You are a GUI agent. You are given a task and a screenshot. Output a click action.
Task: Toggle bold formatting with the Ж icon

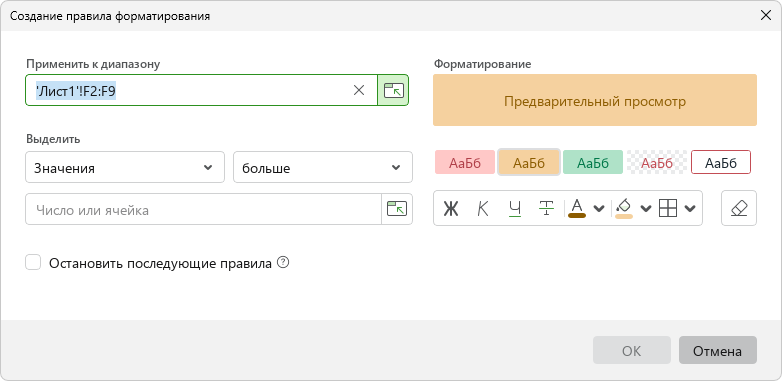[x=451, y=208]
